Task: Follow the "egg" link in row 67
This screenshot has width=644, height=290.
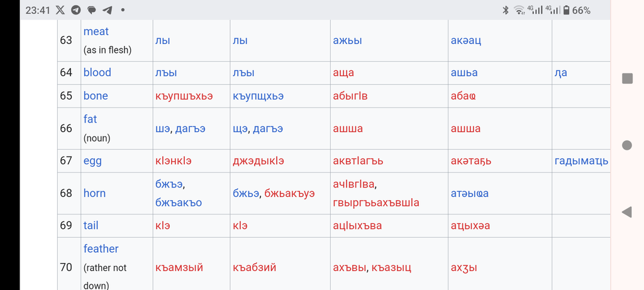Action: (x=92, y=160)
